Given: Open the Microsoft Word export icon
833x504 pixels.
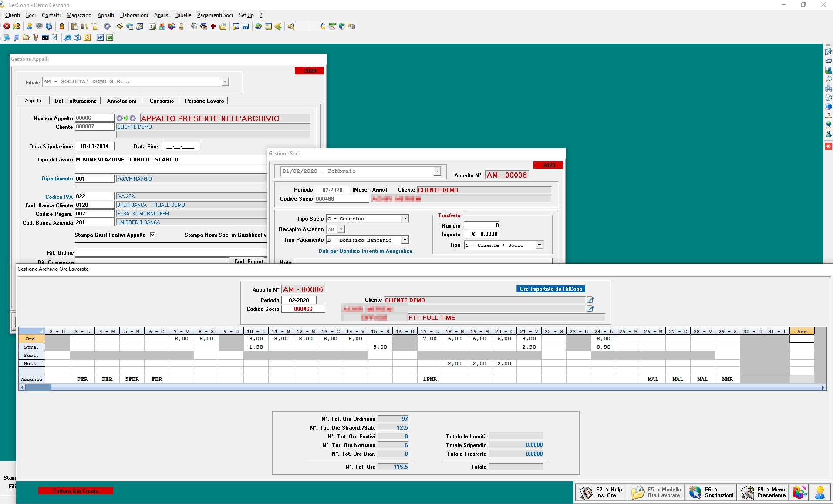Looking at the screenshot, I should click(99, 37).
